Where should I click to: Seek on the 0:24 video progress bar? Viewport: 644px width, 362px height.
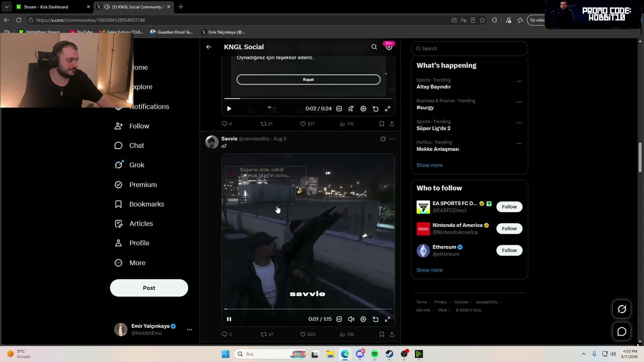(x=308, y=99)
